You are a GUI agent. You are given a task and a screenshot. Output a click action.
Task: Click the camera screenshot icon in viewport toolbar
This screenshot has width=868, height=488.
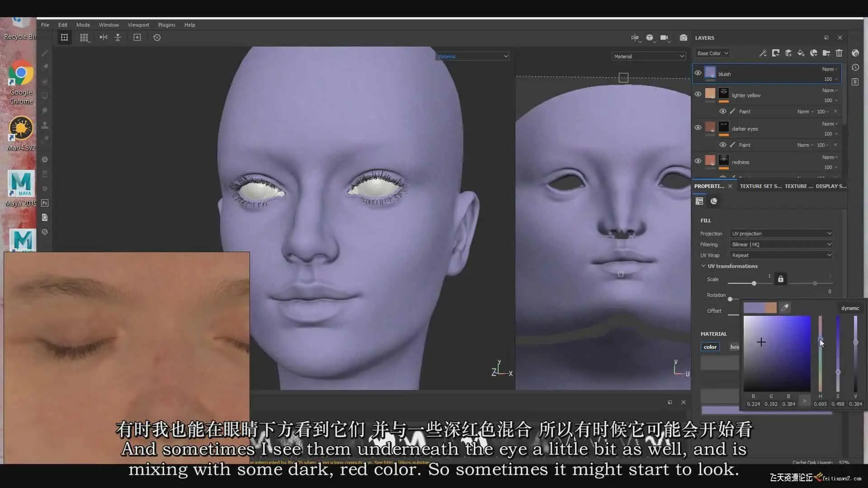coord(684,38)
